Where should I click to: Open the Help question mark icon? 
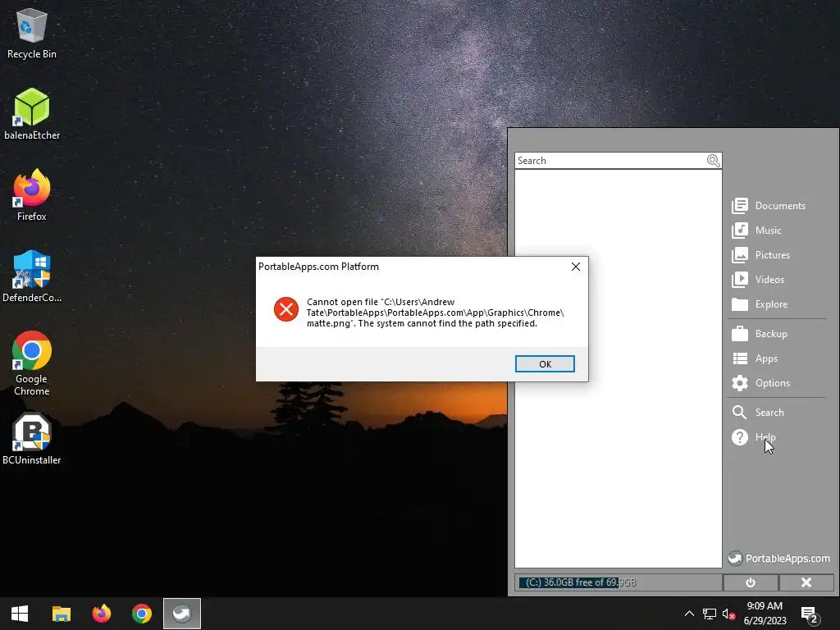(x=740, y=437)
